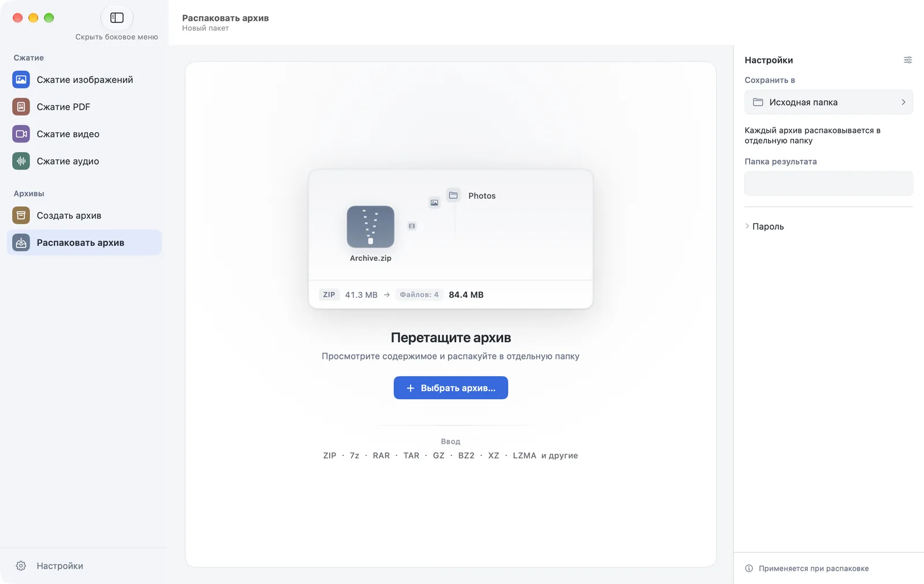This screenshot has height=584, width=924.
Task: Open 'Сжатие PDF' section
Action: point(84,107)
